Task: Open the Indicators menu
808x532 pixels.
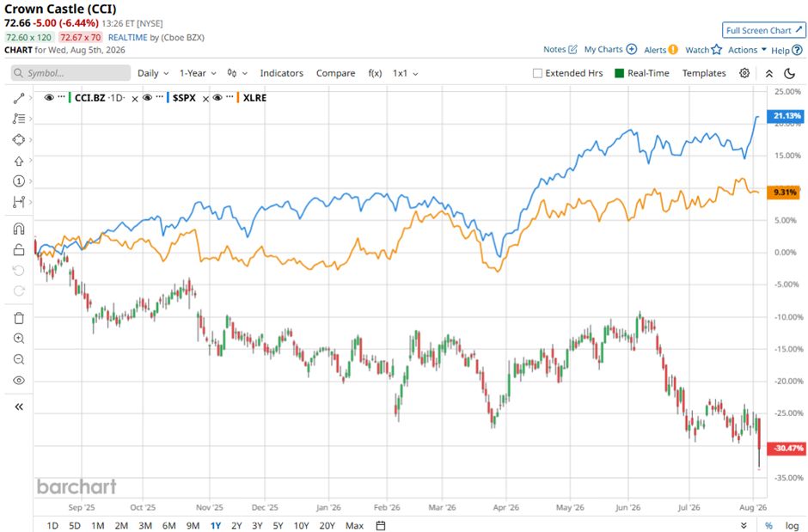Action: pos(281,73)
